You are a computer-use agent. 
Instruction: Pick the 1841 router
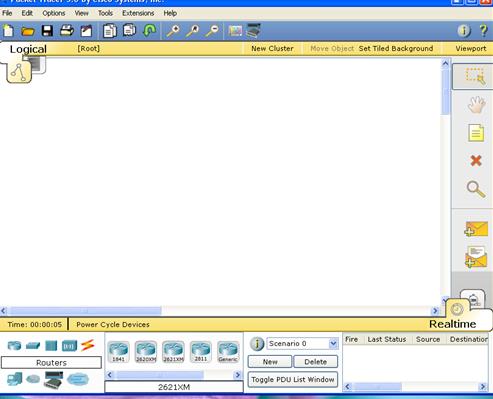click(119, 352)
